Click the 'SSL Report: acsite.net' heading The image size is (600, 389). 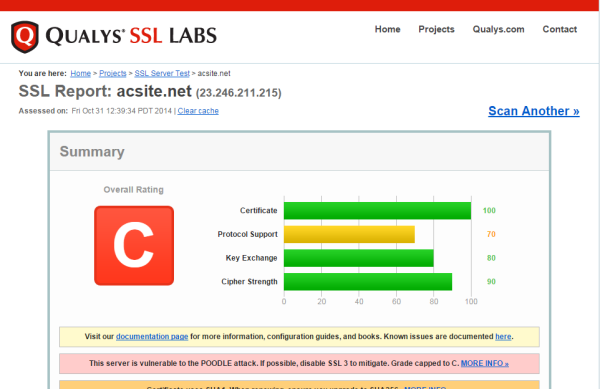[105, 91]
